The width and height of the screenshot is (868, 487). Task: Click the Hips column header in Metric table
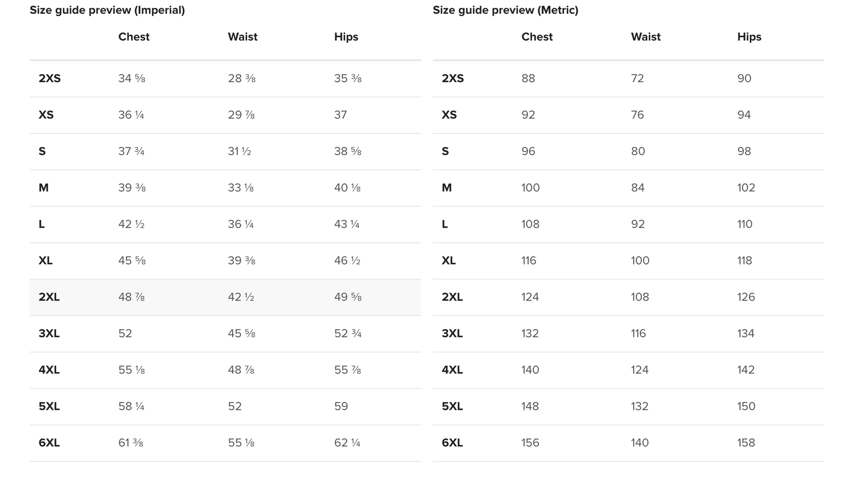click(749, 37)
